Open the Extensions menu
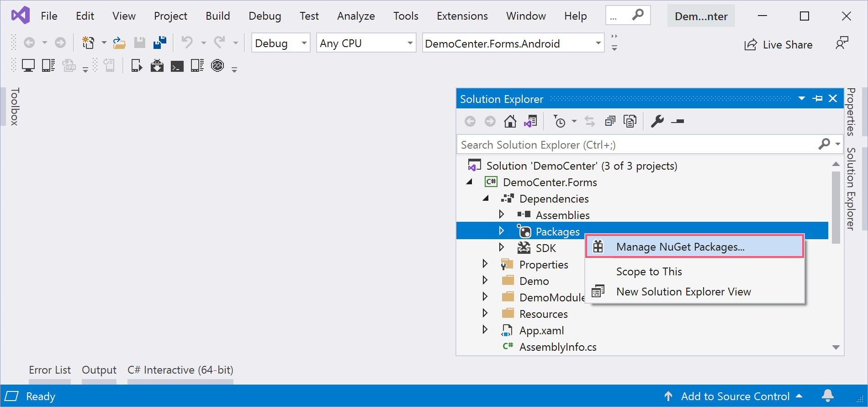Image resolution: width=868 pixels, height=407 pixels. (462, 16)
